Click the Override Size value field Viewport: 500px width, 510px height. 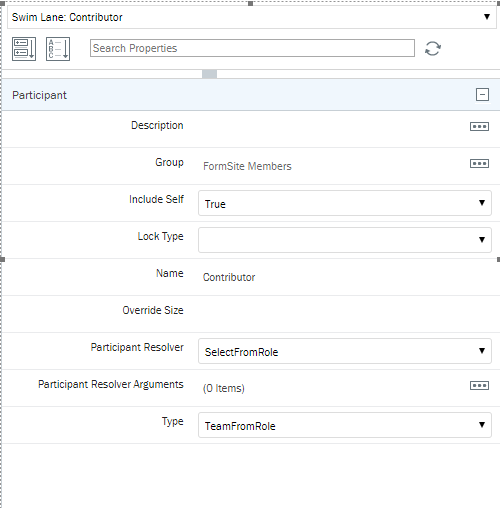coord(345,314)
